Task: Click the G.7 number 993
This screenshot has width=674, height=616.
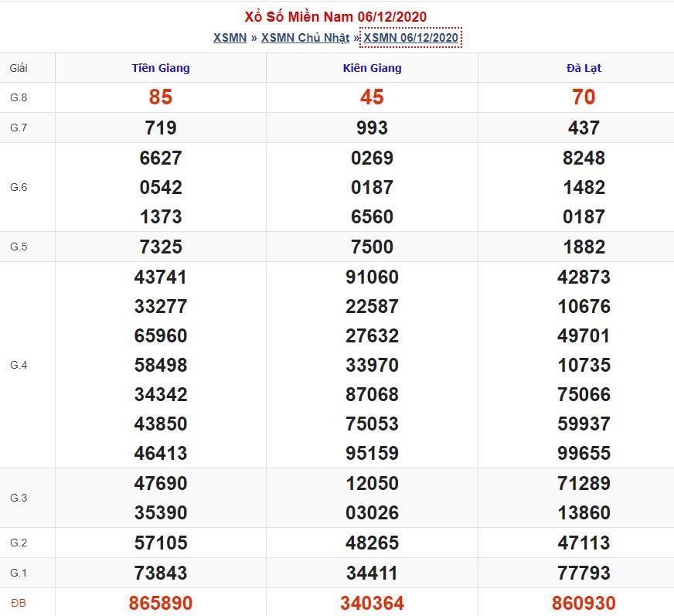Action: pyautogui.click(x=373, y=128)
